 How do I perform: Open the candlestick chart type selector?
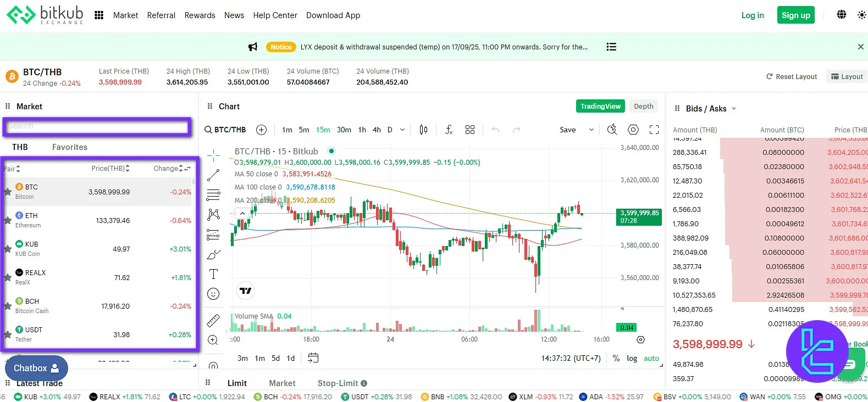pos(423,130)
